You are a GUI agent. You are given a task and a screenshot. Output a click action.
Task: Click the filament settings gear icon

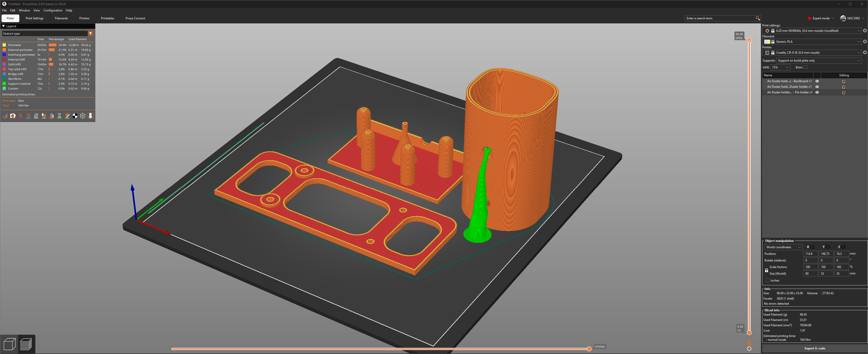click(865, 42)
